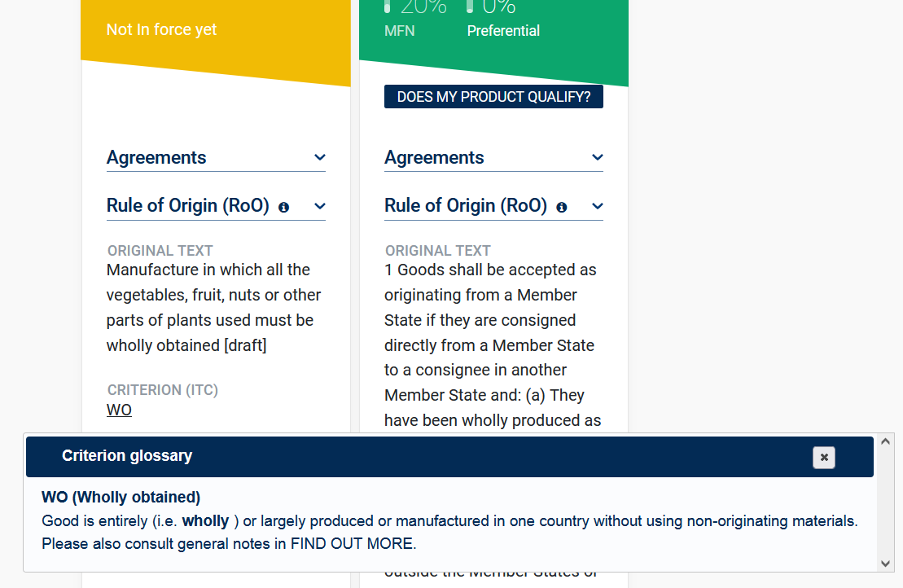The width and height of the screenshot is (903, 588).
Task: Collapse Rule of Origin chevron in right card
Action: pyautogui.click(x=598, y=207)
